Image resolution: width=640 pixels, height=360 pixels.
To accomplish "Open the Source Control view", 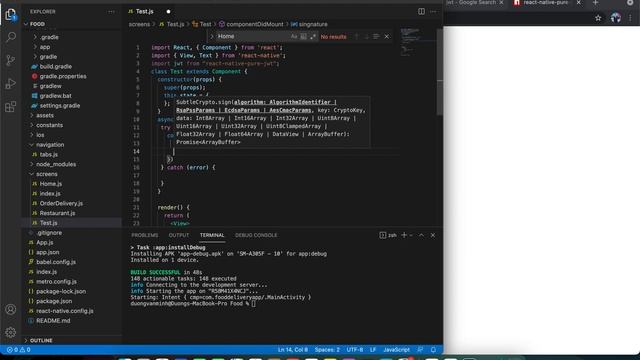I will tap(11, 60).
